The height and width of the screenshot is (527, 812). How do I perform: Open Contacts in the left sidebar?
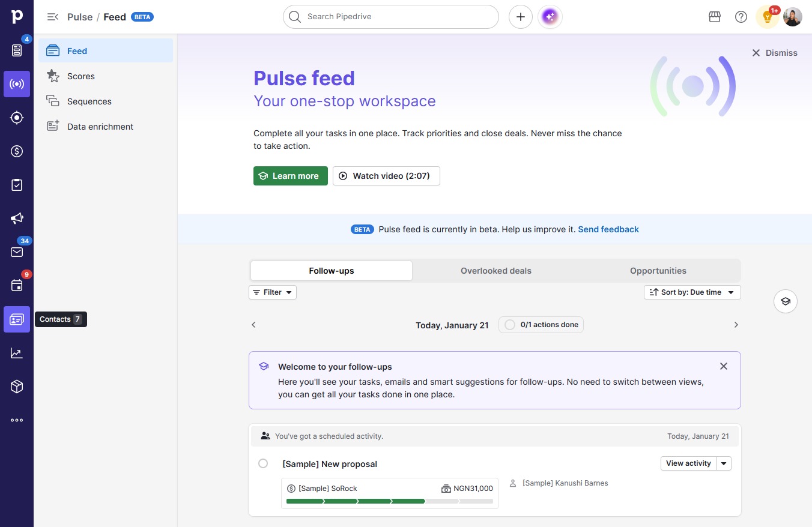coord(17,319)
